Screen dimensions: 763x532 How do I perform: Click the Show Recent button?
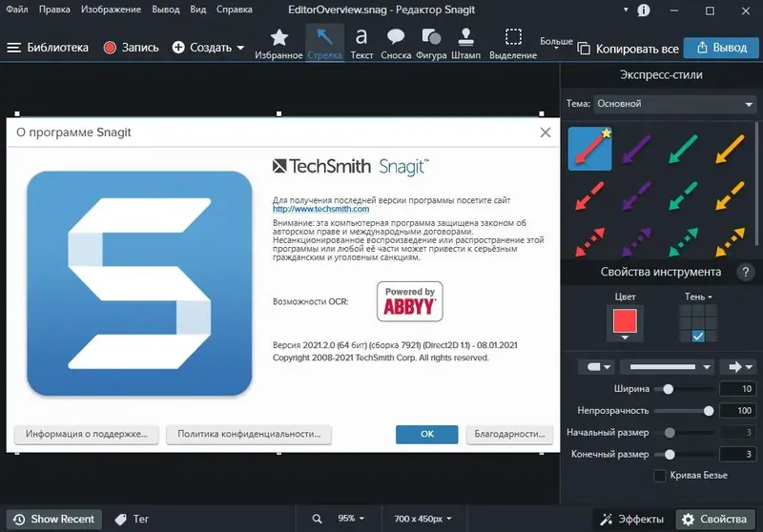(x=54, y=520)
